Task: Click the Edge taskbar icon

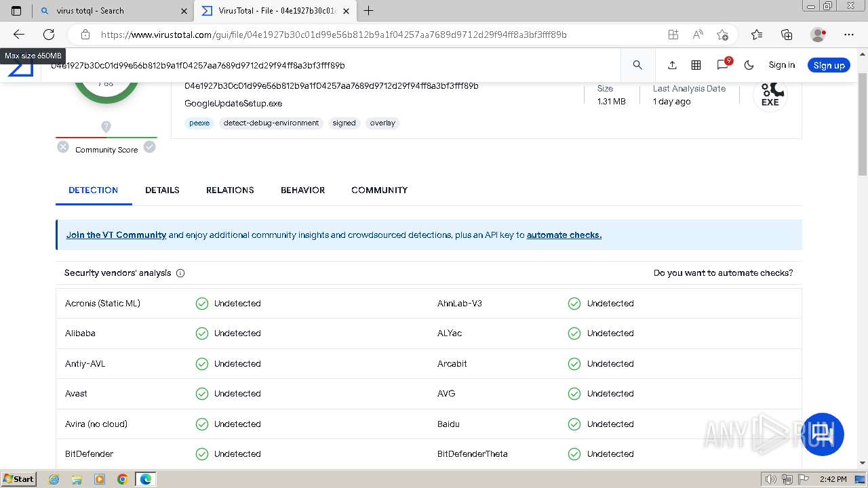Action: pos(146,479)
